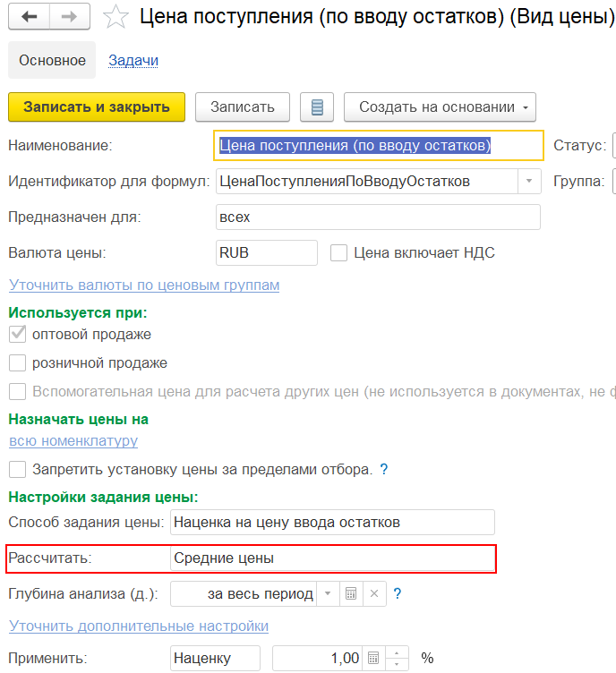Viewport: 616px width, 673px height.
Task: Click the list icon next to Записать
Action: (x=316, y=107)
